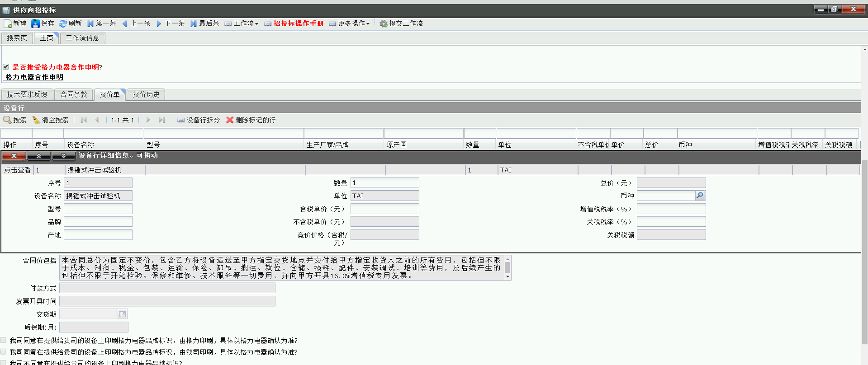Open 格力电器合作申明 link
This screenshot has width=868, height=365.
tap(34, 77)
